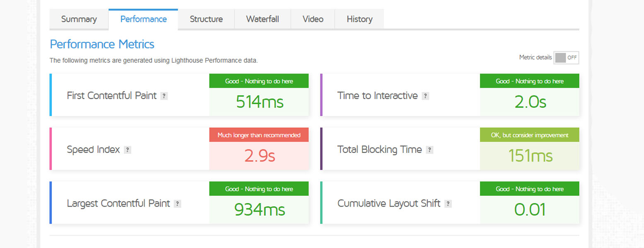
Task: Click the Cumulative Layout Shift 'Good' badge
Action: pyautogui.click(x=529, y=188)
